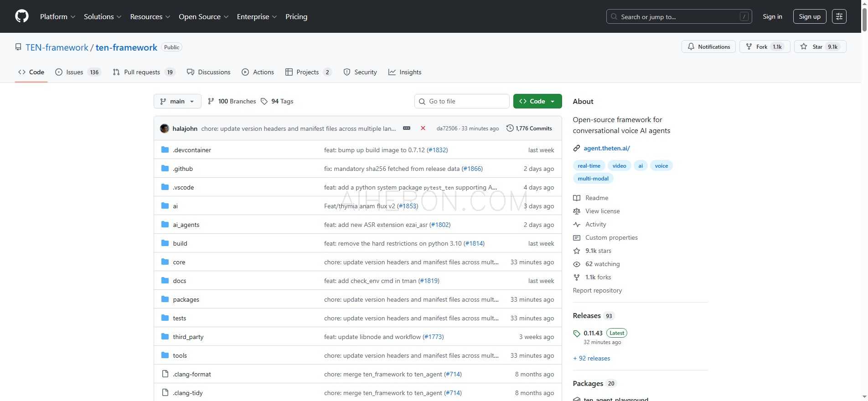The height and width of the screenshot is (401, 868).
Task: Open the agent.theten.ai website link
Action: point(606,148)
